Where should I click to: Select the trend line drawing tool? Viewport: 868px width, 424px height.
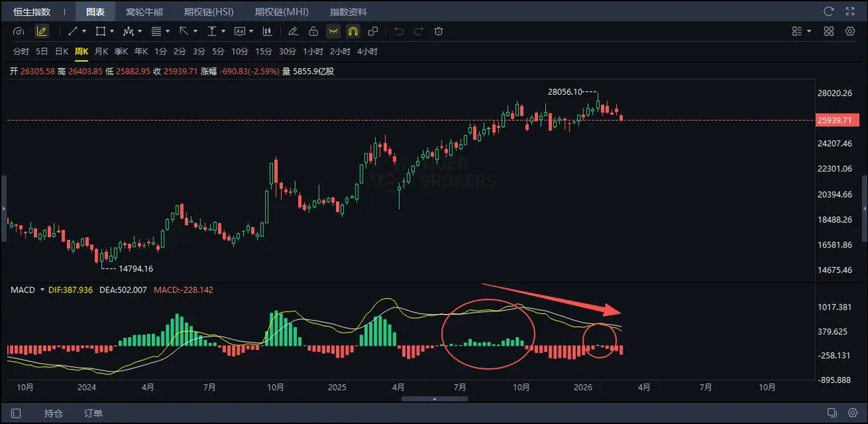point(72,32)
